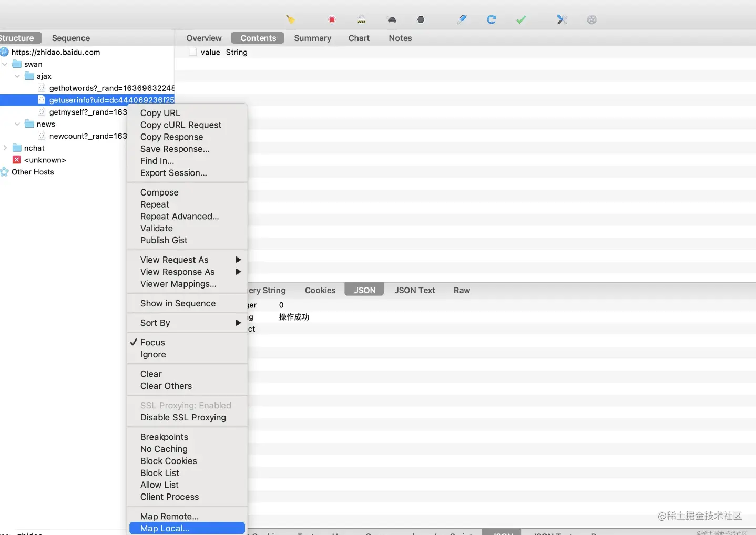
Task: Choose Save Response... menu item
Action: [187, 149]
